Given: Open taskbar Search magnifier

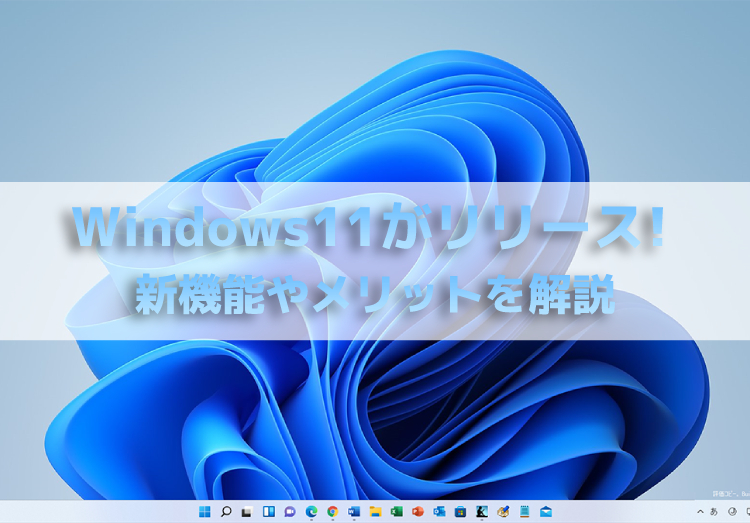Looking at the screenshot, I should point(226,512).
